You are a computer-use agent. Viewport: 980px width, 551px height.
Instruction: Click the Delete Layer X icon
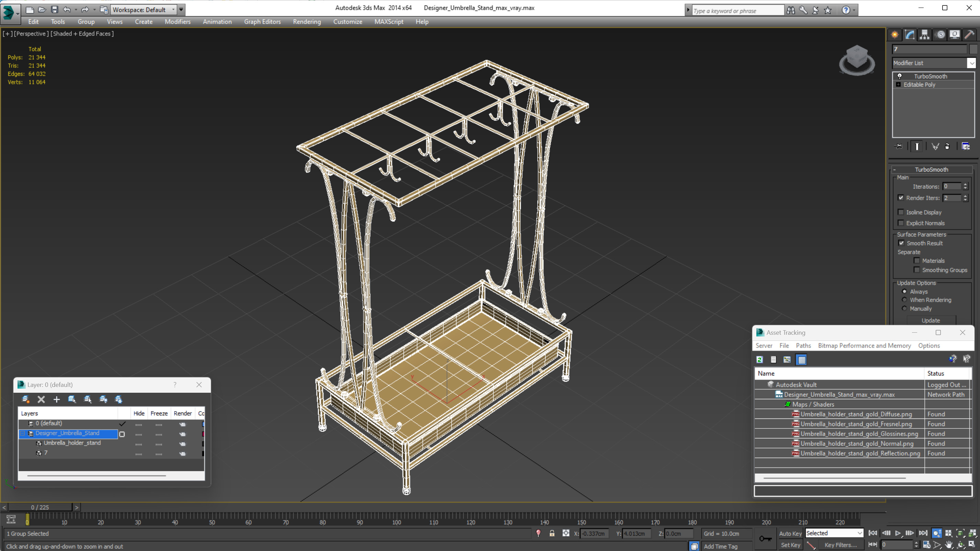(x=41, y=399)
